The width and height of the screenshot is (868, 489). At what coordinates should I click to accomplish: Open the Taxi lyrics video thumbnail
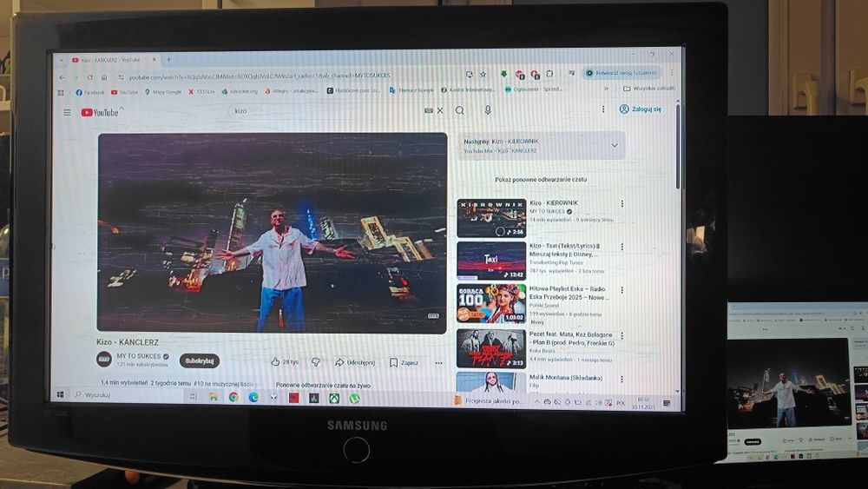click(491, 261)
